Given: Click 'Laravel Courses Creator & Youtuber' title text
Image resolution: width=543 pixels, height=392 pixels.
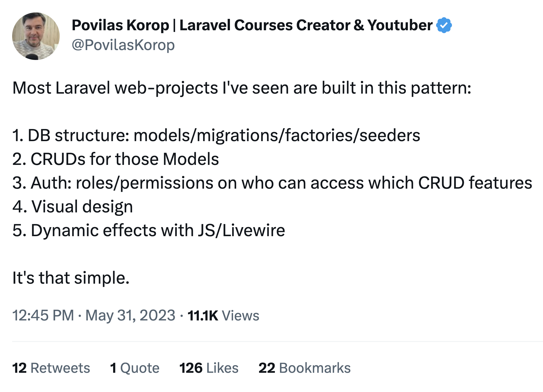Looking at the screenshot, I should [306, 25].
